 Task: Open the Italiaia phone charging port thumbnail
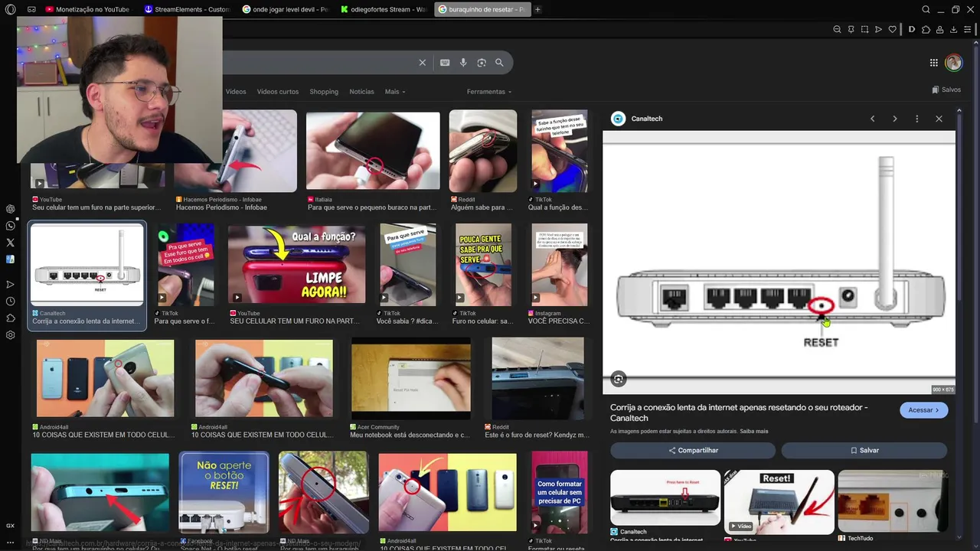coord(373,151)
